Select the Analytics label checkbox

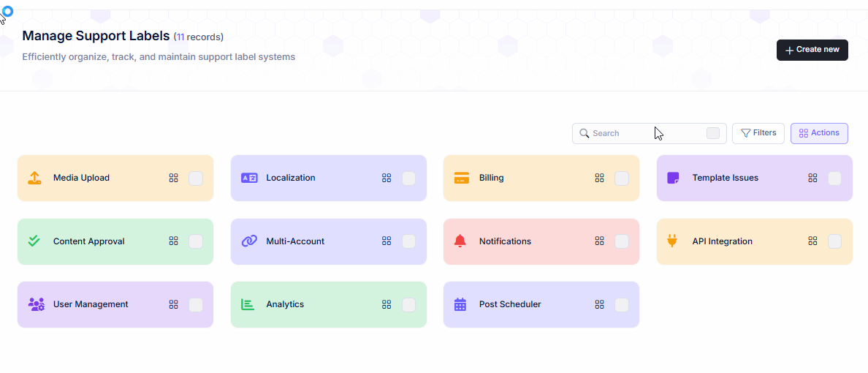(x=409, y=304)
